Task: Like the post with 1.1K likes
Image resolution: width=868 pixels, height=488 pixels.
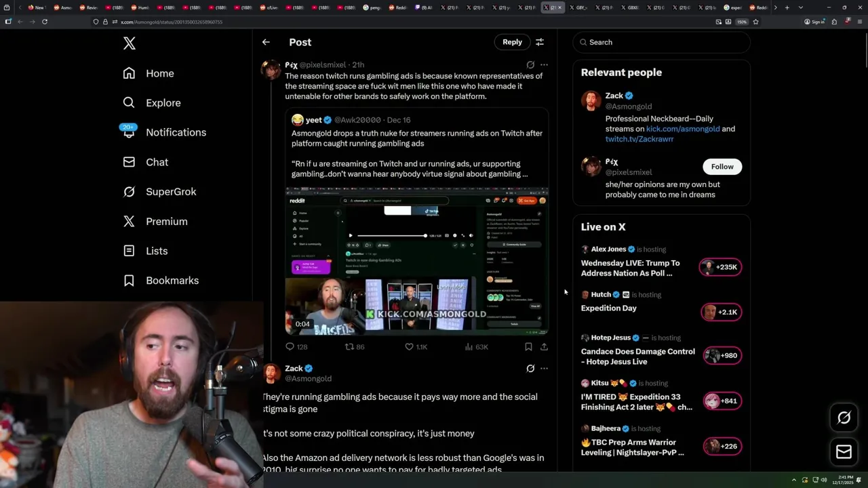Action: click(409, 346)
